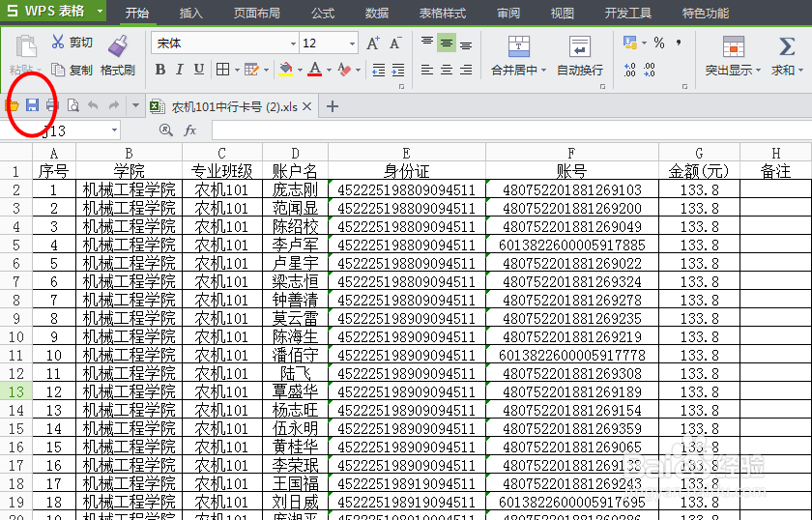Click the Redo arrow
The image size is (812, 520).
click(x=113, y=105)
